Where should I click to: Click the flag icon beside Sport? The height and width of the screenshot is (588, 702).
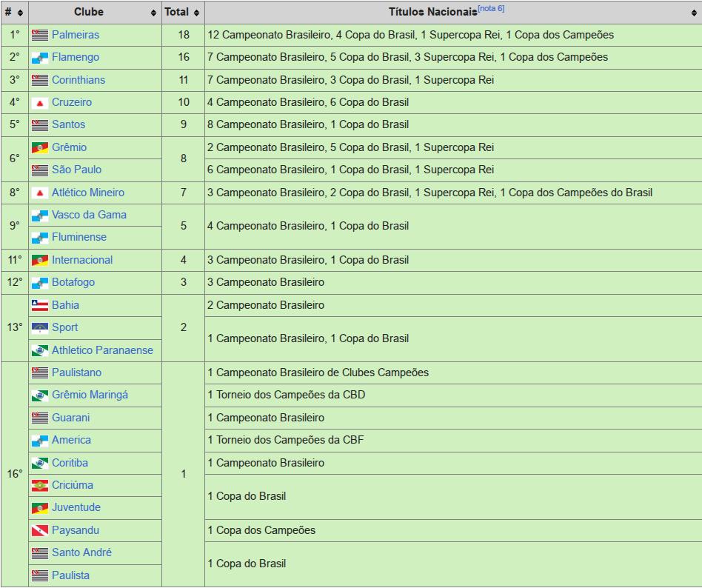coord(40,328)
